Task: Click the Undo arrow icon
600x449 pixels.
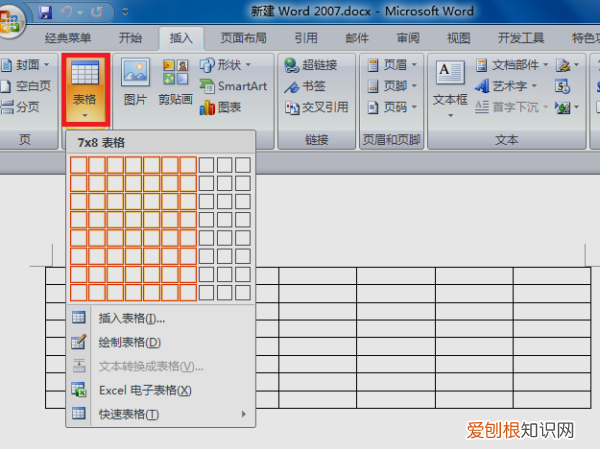Action: pyautogui.click(x=66, y=12)
